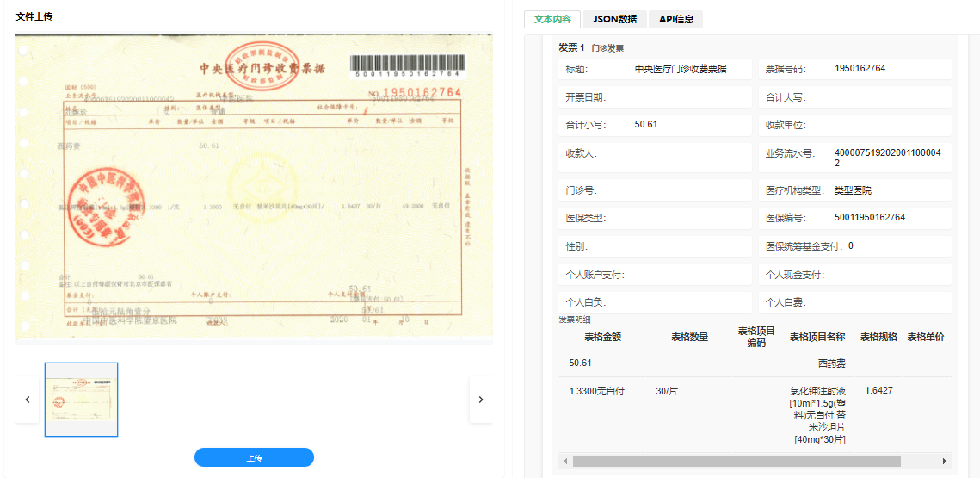
Task: Click the table's horizontal scrollbar thumb
Action: (x=736, y=462)
